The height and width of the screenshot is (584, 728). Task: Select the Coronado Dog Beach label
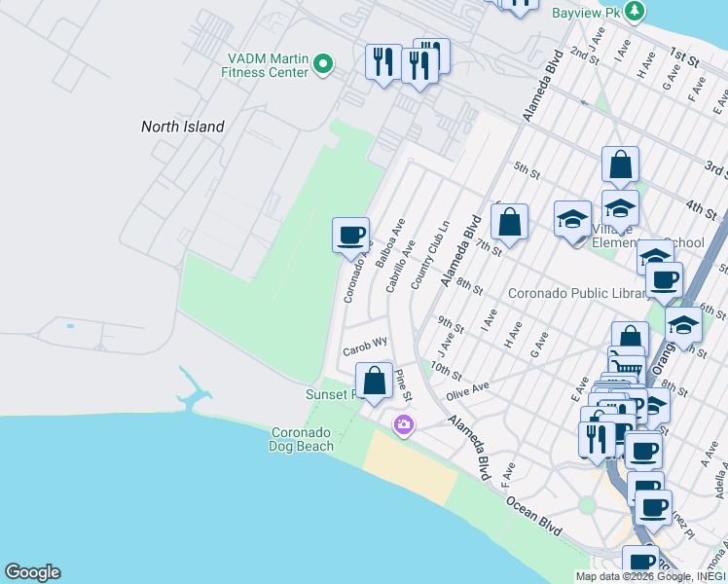click(302, 439)
